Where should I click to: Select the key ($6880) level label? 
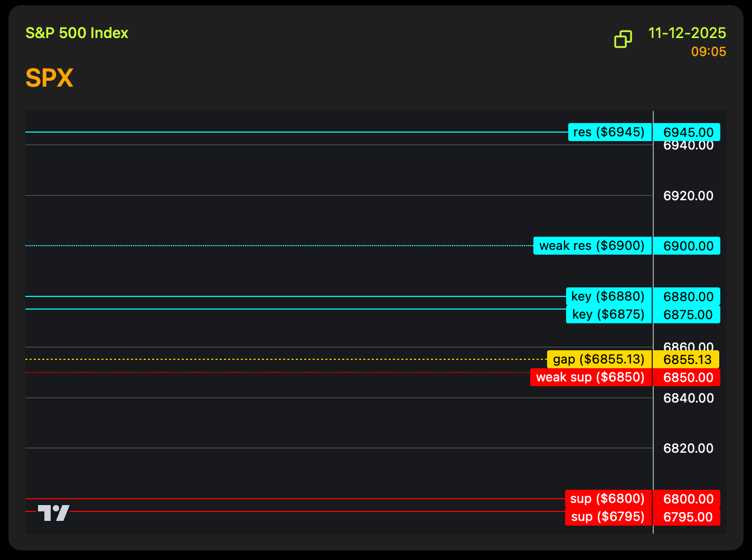coord(608,296)
